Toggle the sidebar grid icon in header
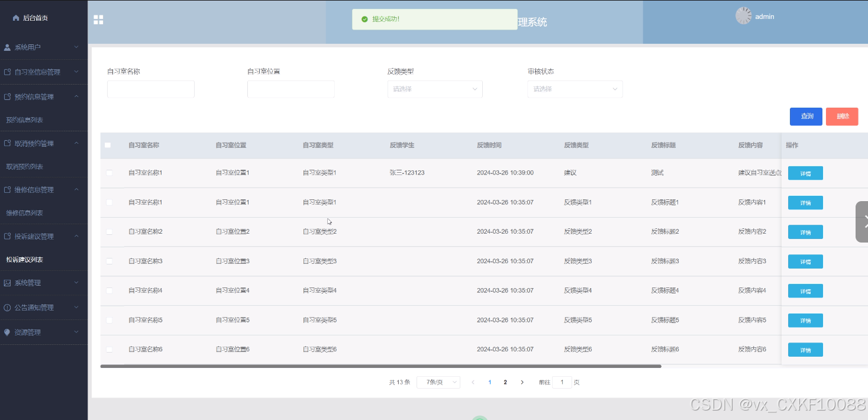The width and height of the screenshot is (868, 420). pyautogui.click(x=98, y=20)
